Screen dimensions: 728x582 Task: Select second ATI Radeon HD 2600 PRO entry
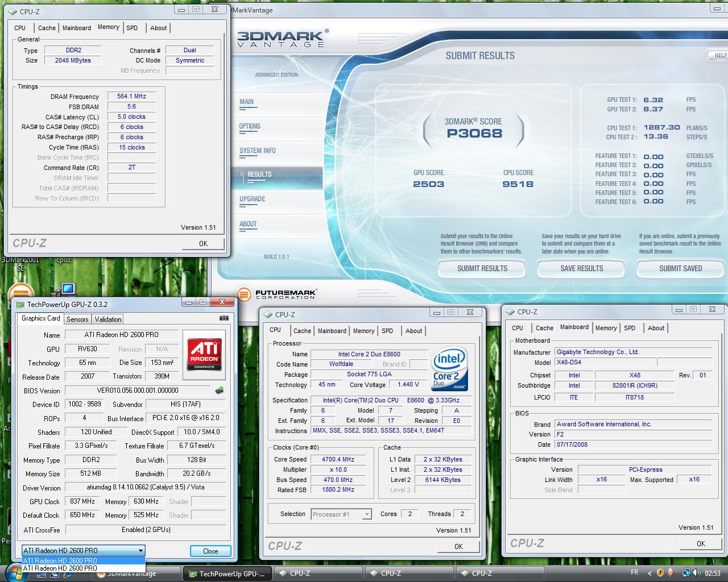[83, 568]
